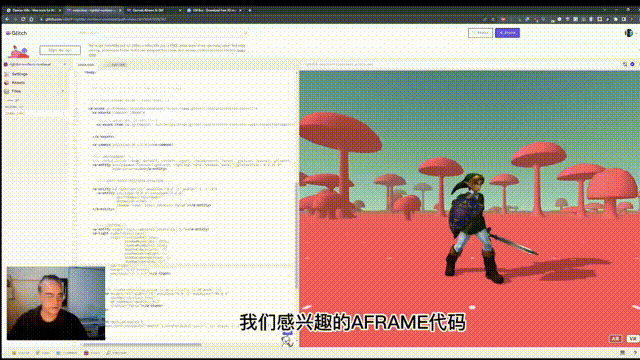Click the square icon at bottom-right status bar
The image size is (640, 360).
click(622, 353)
